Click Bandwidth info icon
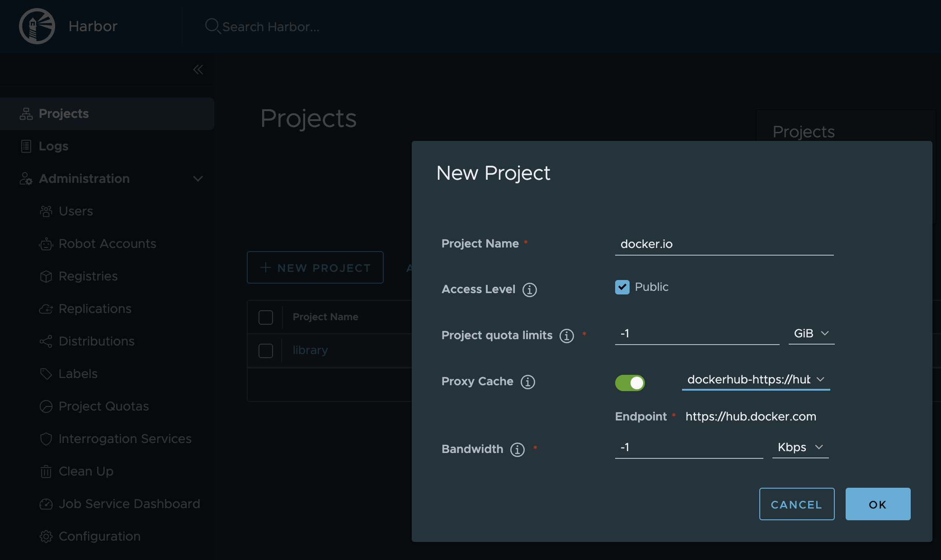Viewport: 941px width, 560px height. point(518,449)
